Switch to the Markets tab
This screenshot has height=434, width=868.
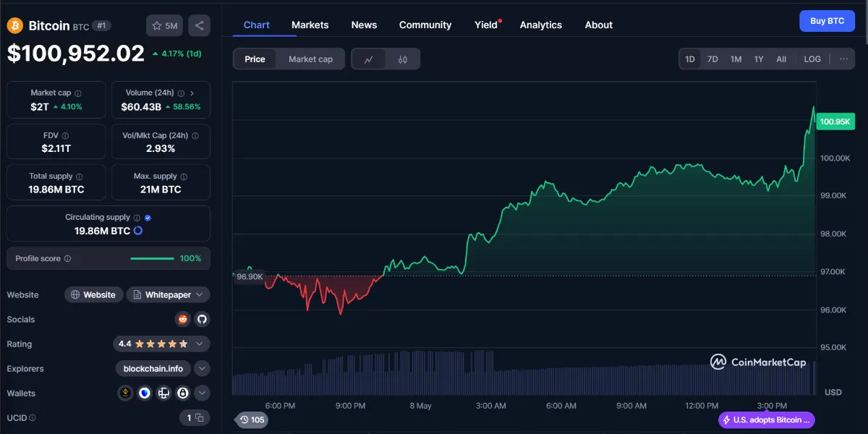click(x=310, y=25)
